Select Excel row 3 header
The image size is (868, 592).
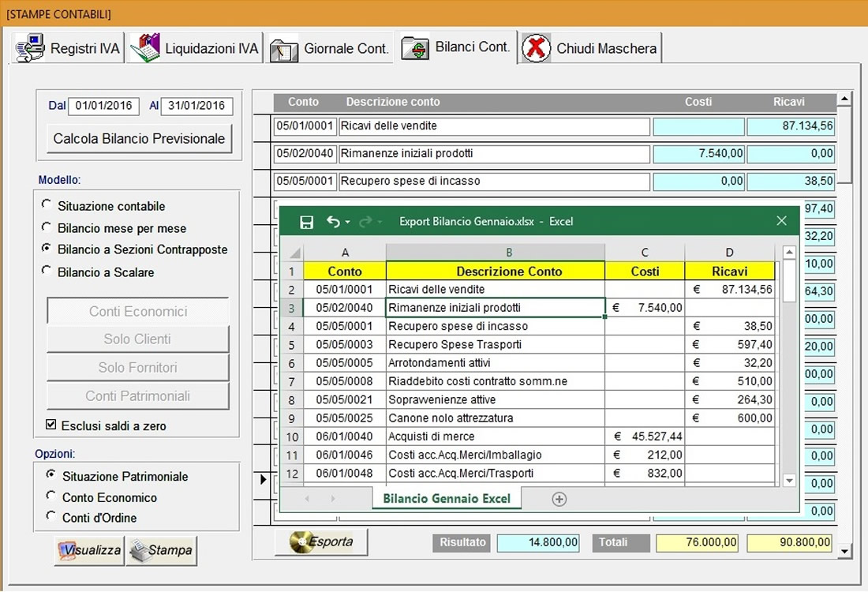pyautogui.click(x=292, y=308)
